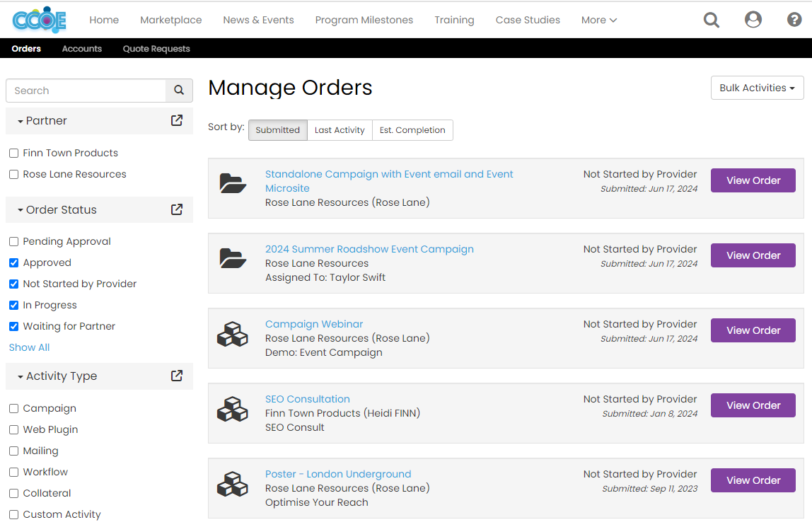Pop out the Order Status filter panel
Viewport: 812px width, 527px height.
pyautogui.click(x=177, y=209)
